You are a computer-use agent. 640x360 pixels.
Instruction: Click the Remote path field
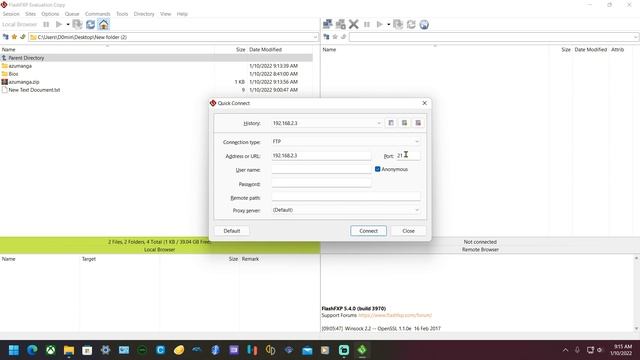[346, 197]
